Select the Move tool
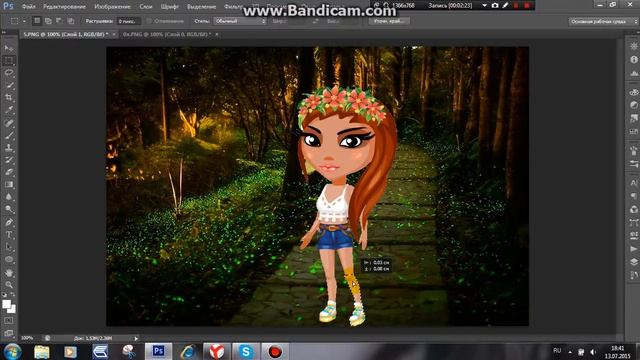This screenshot has height=360, width=640. (x=9, y=48)
